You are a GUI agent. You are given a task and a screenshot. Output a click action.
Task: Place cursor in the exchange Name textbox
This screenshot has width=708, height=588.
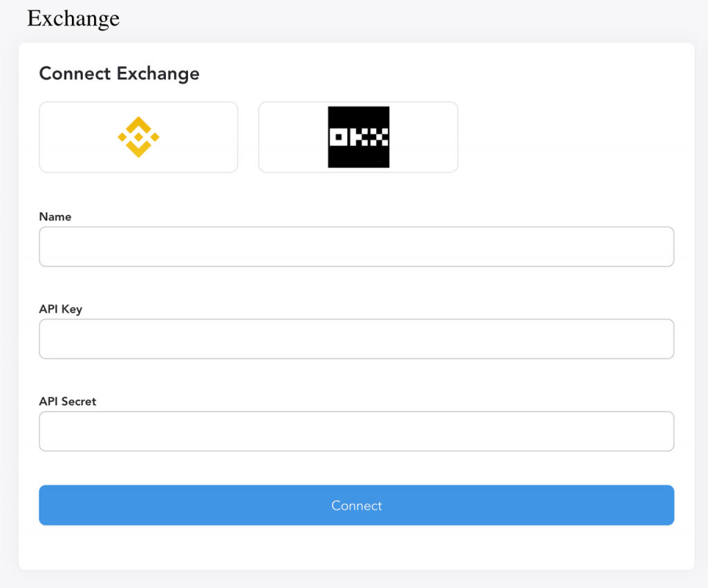(356, 247)
